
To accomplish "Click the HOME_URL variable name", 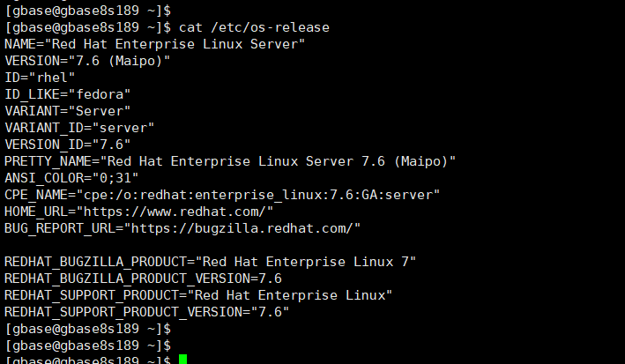I will pos(36,212).
